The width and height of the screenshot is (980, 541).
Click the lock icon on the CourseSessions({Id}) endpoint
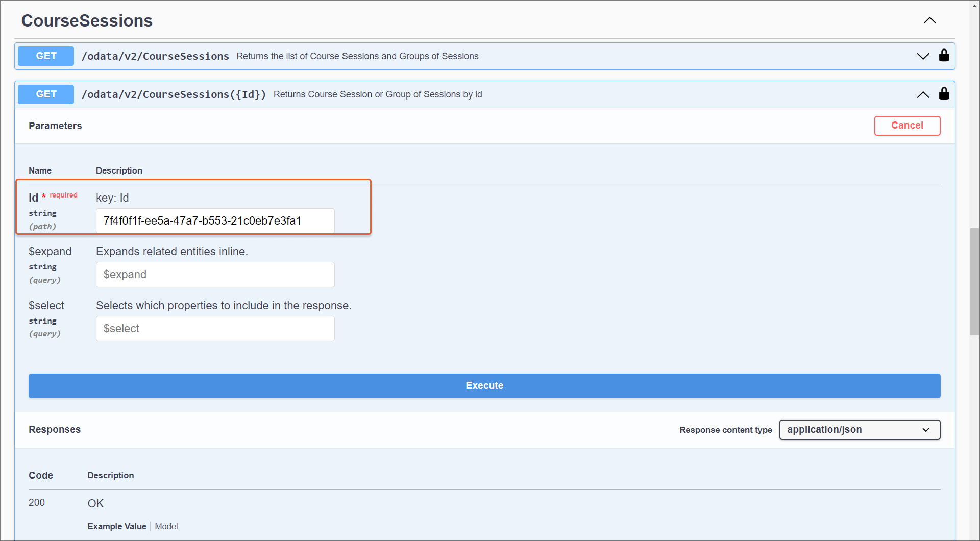click(944, 94)
